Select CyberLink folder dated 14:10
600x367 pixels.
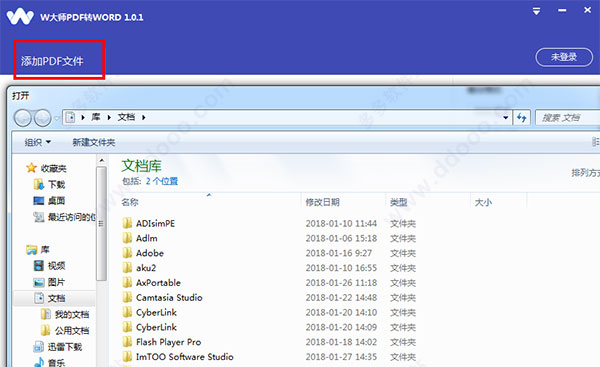click(156, 312)
